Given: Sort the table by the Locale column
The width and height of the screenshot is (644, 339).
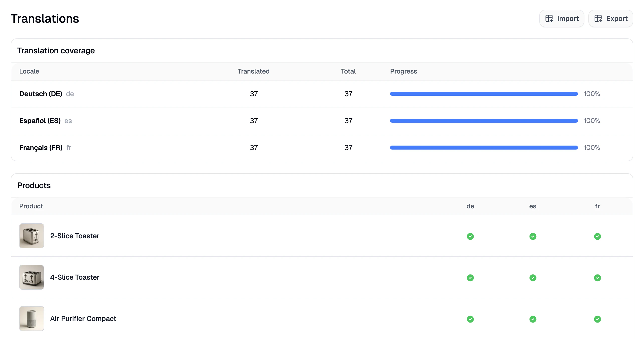Looking at the screenshot, I should click(x=29, y=71).
